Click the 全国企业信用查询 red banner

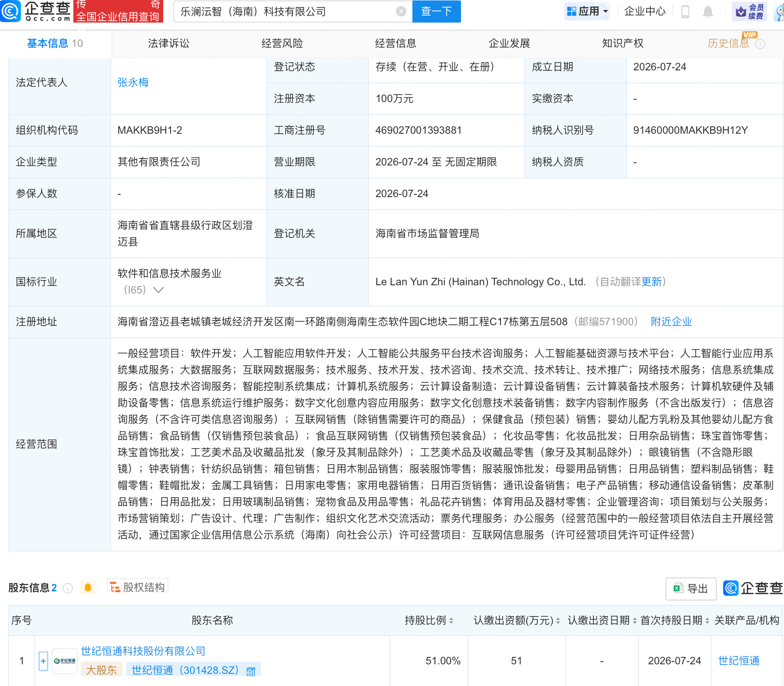119,11
